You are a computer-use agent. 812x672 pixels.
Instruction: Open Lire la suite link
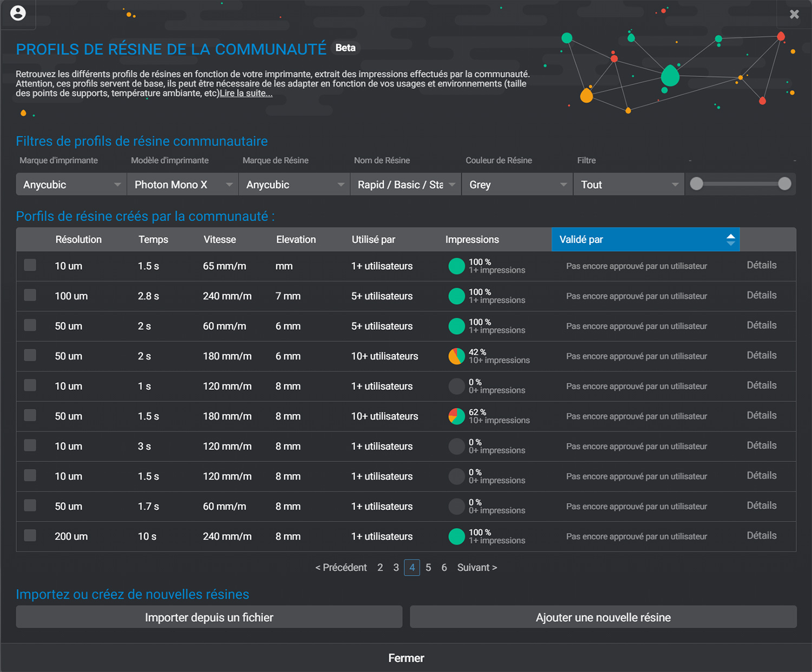click(x=246, y=93)
